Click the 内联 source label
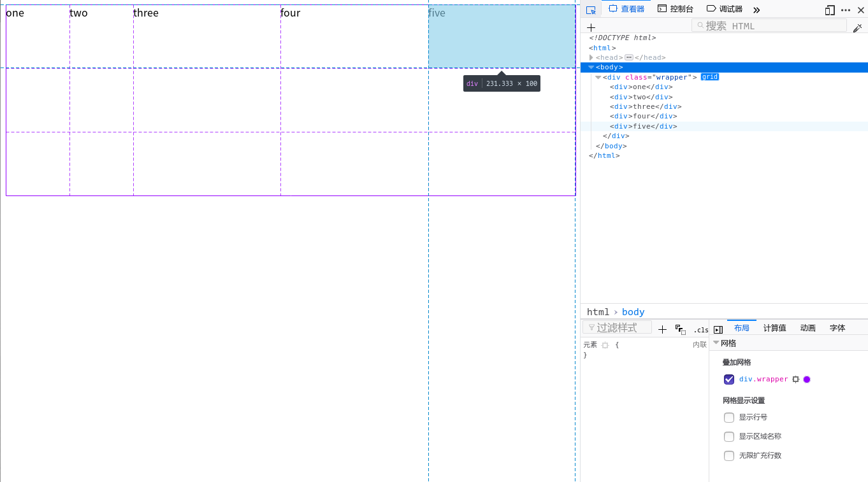Screen dimensions: 868x482 (700, 344)
